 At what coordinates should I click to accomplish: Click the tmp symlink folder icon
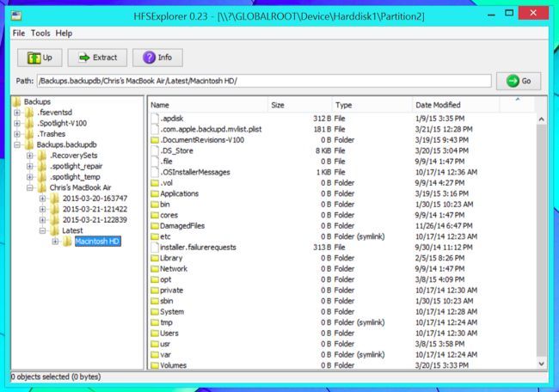point(154,322)
